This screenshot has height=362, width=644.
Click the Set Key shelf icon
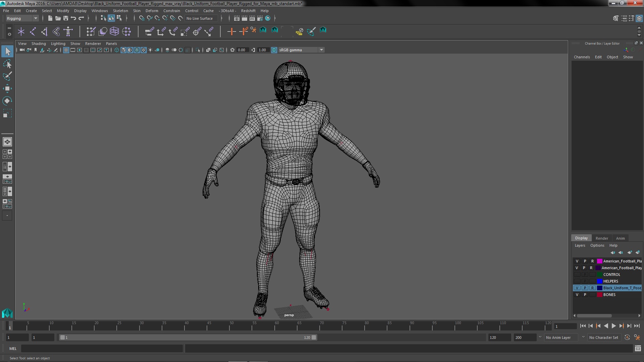point(231,32)
